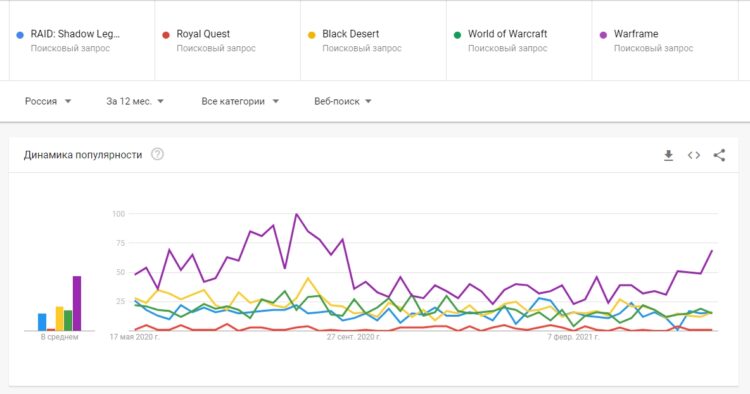The image size is (750, 394).
Task: Click the Royal Quest term card
Action: coord(228,41)
